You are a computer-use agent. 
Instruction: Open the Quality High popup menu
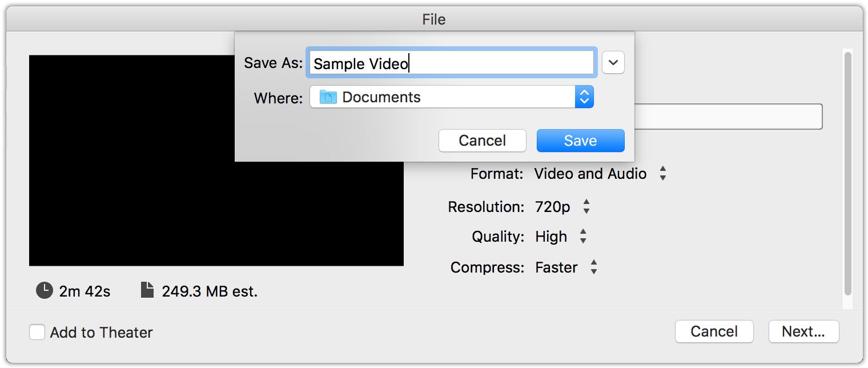(561, 237)
